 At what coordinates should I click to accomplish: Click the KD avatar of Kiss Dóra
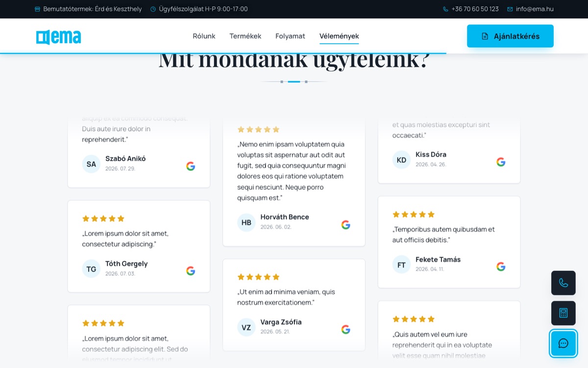click(x=401, y=160)
